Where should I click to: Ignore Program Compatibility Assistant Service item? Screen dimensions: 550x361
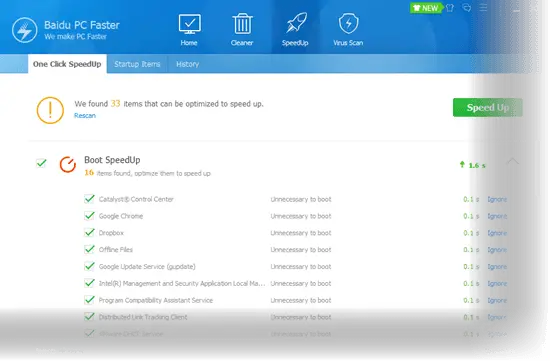click(x=497, y=301)
